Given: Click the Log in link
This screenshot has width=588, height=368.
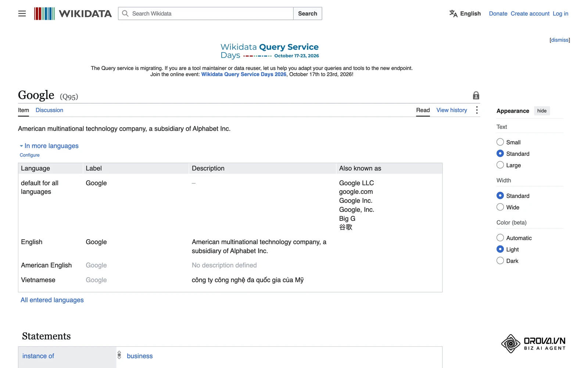Looking at the screenshot, I should 560,14.
